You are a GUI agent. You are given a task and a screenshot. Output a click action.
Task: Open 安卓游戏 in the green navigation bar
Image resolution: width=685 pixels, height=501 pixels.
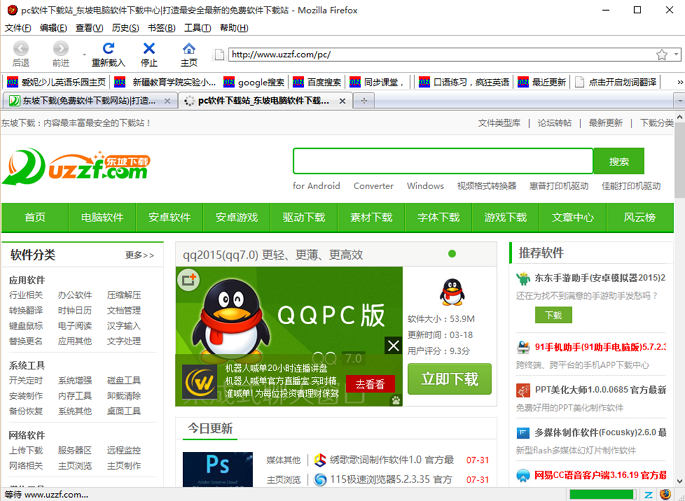coord(237,218)
